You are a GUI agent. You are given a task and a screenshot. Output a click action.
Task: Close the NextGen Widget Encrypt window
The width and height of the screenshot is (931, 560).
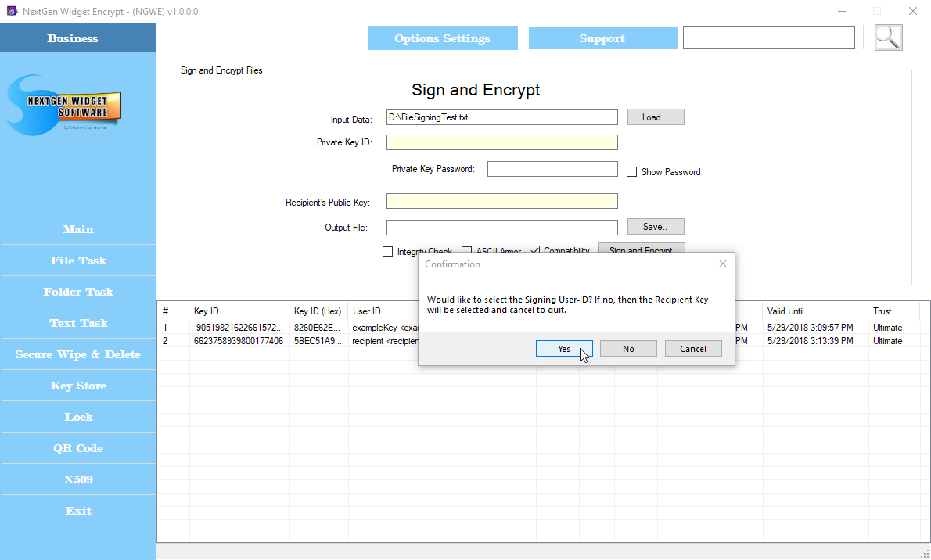coord(913,11)
